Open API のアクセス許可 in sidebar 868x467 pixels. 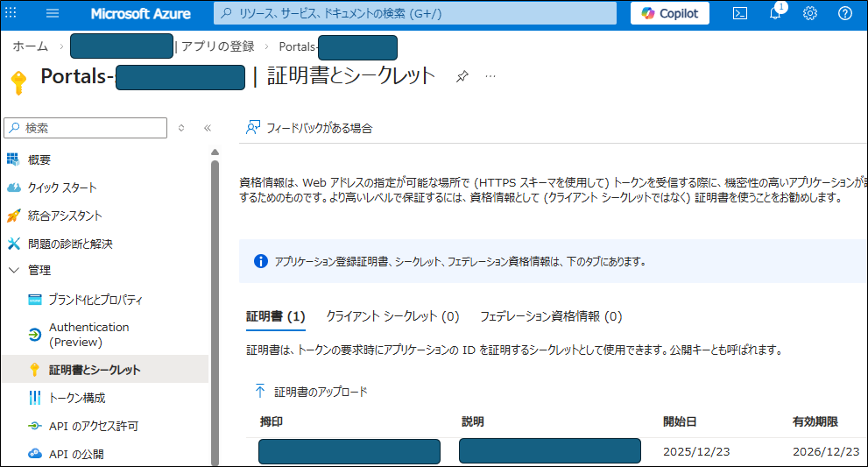click(93, 426)
